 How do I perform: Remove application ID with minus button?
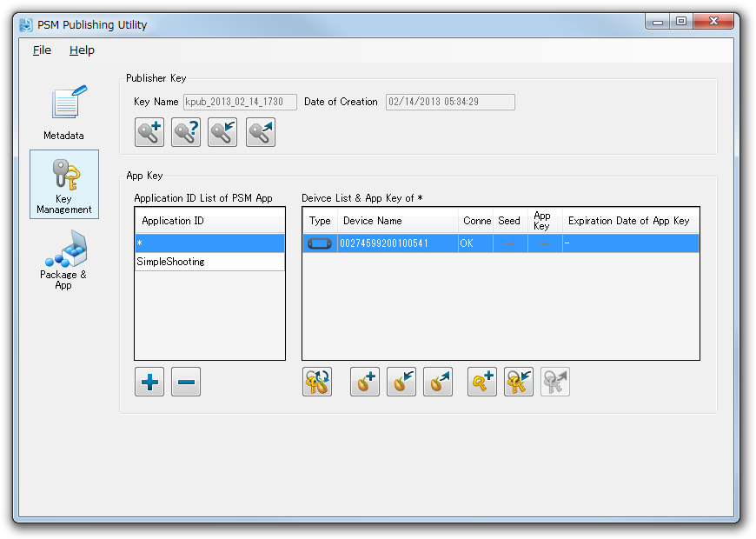[186, 382]
